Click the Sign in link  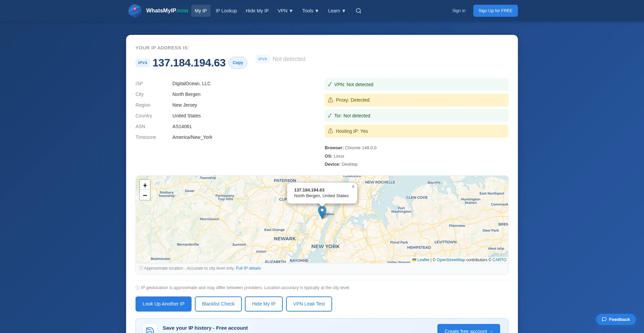pyautogui.click(x=459, y=11)
